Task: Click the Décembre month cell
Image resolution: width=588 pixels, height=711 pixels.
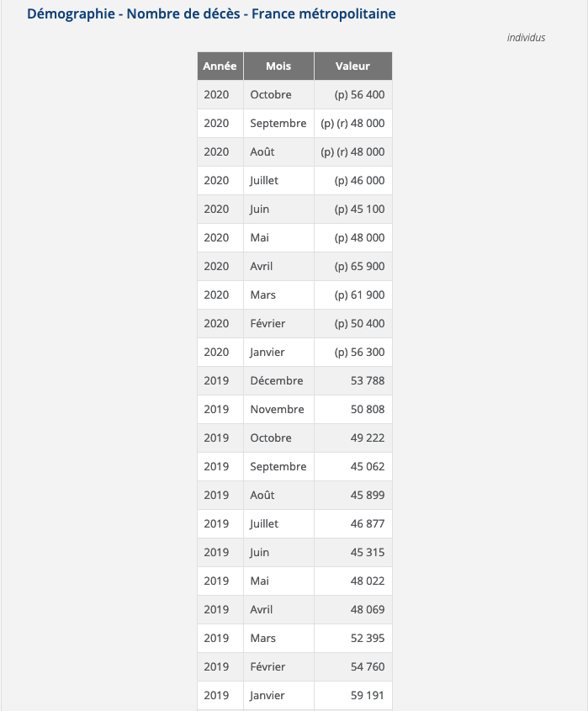Action: point(277,381)
